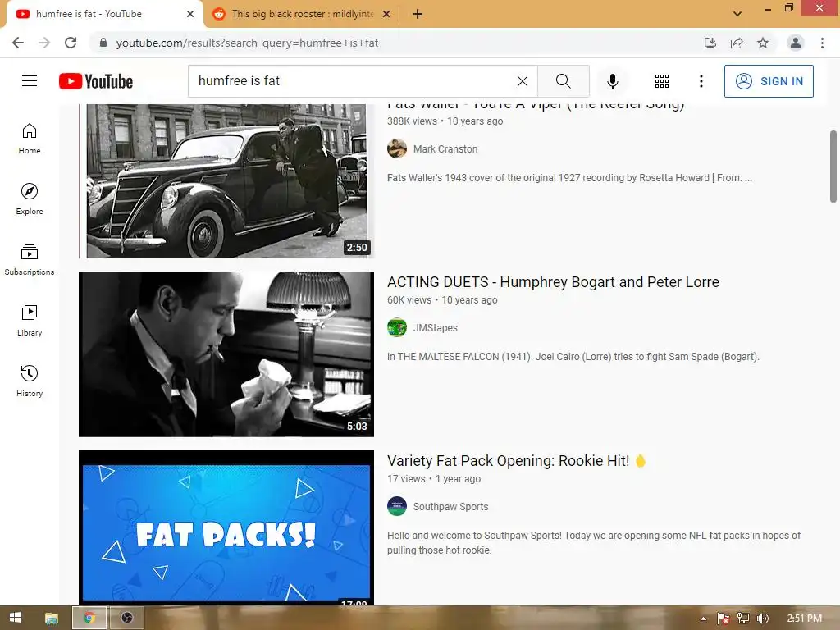Click the network tray icon

click(743, 619)
